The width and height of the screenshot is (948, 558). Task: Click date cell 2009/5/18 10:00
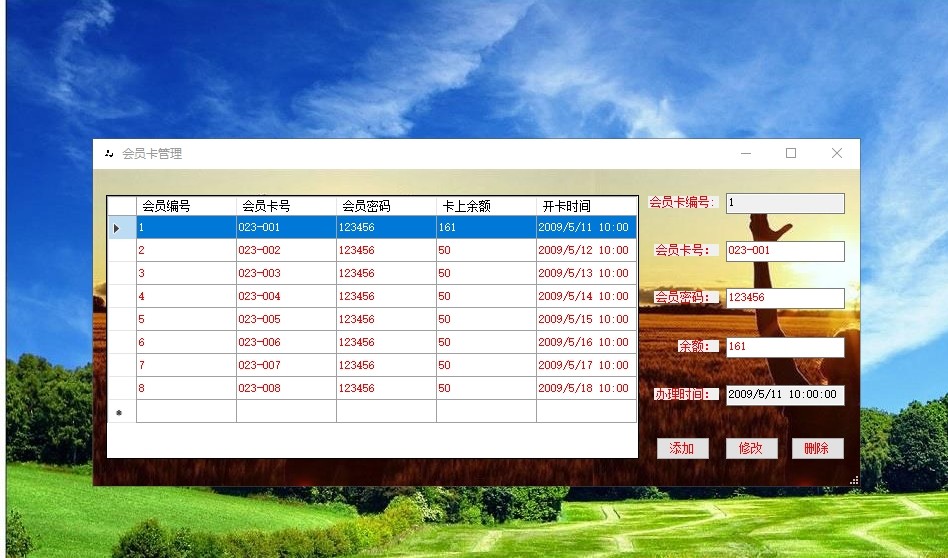click(586, 388)
